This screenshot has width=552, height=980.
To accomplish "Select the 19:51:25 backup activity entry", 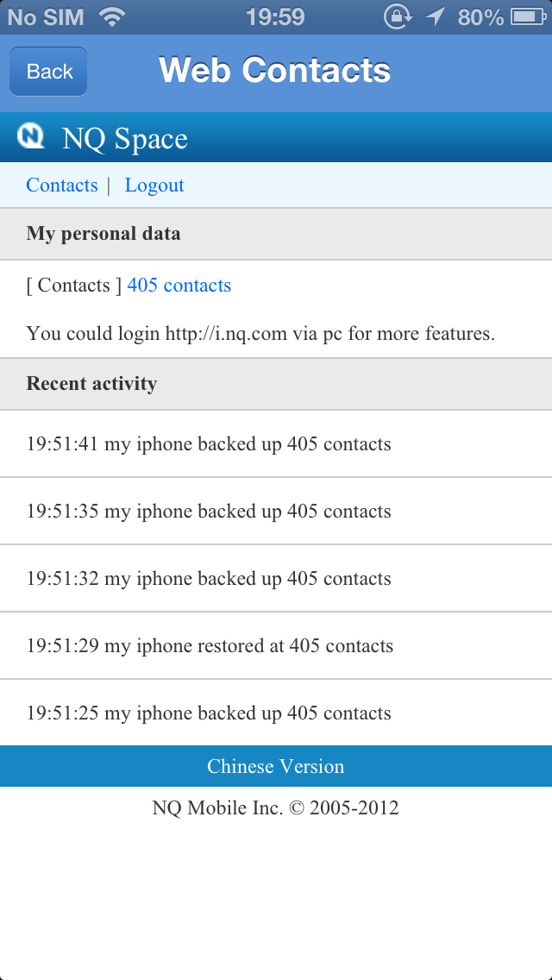I will point(276,713).
